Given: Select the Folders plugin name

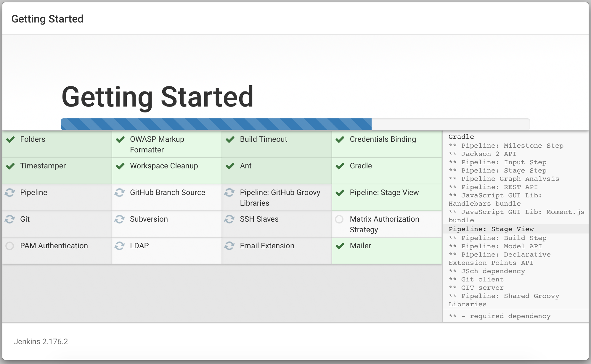Looking at the screenshot, I should tap(33, 139).
